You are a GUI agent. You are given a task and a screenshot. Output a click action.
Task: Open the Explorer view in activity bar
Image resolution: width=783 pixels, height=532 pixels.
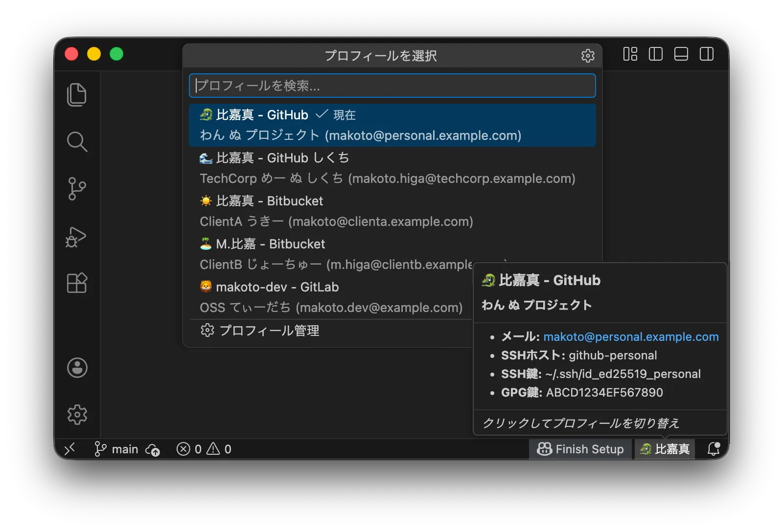pyautogui.click(x=77, y=94)
